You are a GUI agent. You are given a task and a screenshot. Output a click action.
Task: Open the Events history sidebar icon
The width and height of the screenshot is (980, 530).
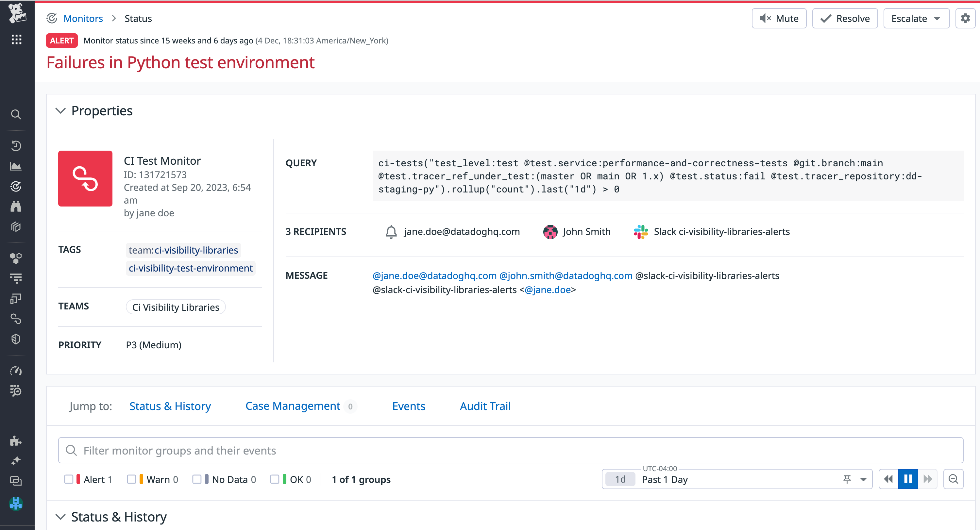coord(16,146)
